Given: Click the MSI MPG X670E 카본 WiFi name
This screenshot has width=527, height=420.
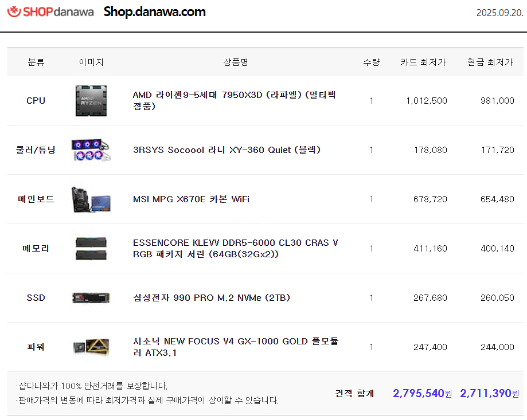Looking at the screenshot, I should click(x=191, y=199).
